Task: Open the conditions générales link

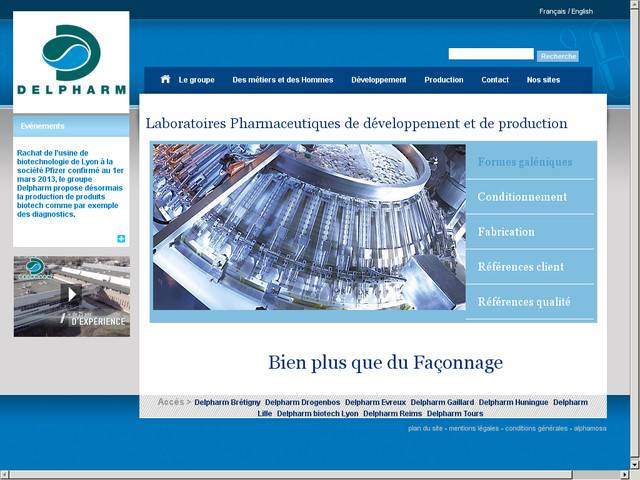Action: point(536,429)
